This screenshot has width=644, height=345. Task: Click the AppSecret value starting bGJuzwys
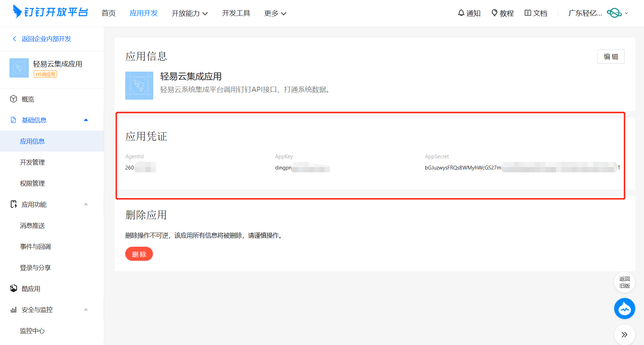point(523,167)
